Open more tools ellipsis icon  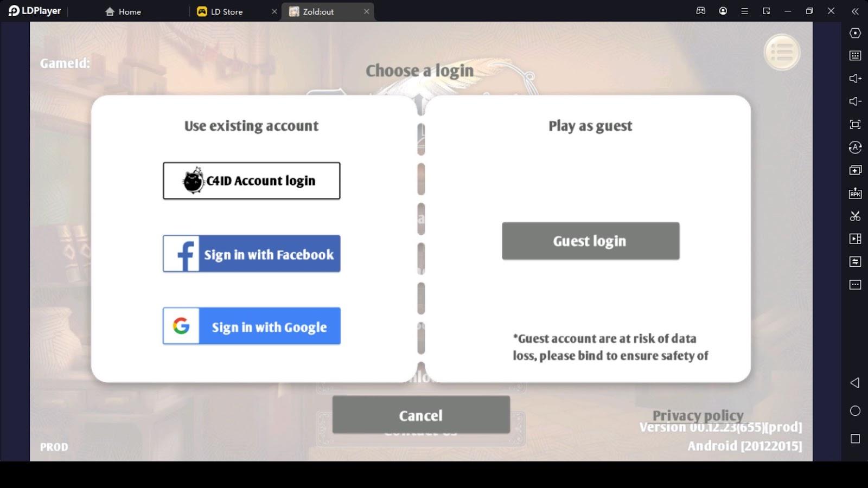tap(855, 285)
